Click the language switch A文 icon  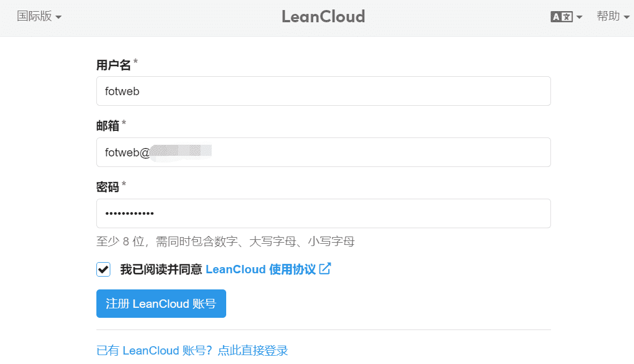click(x=561, y=17)
